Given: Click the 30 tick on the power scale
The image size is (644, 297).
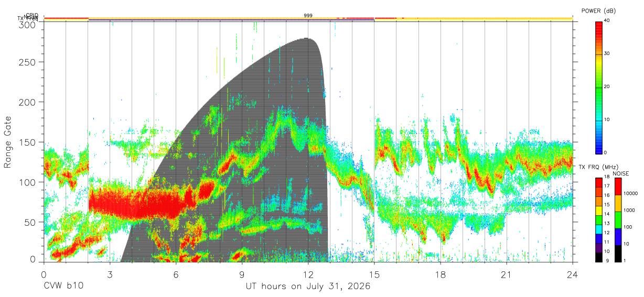Looking at the screenshot, I should (x=607, y=54).
